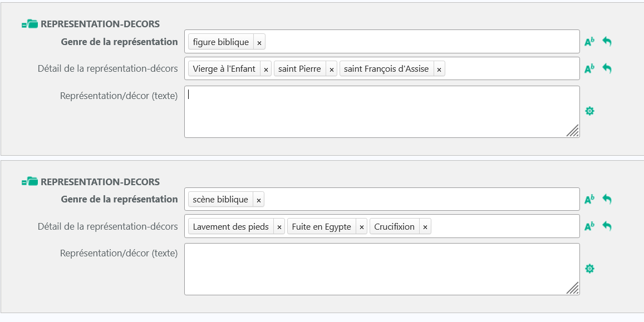
Task: Remove the 'scène biblique' tag
Action: (259, 200)
